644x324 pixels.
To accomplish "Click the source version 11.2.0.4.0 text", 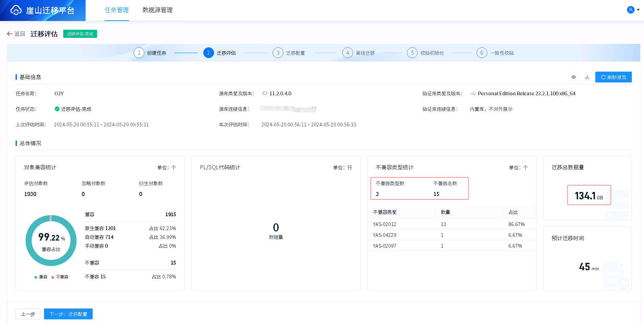I will (280, 94).
